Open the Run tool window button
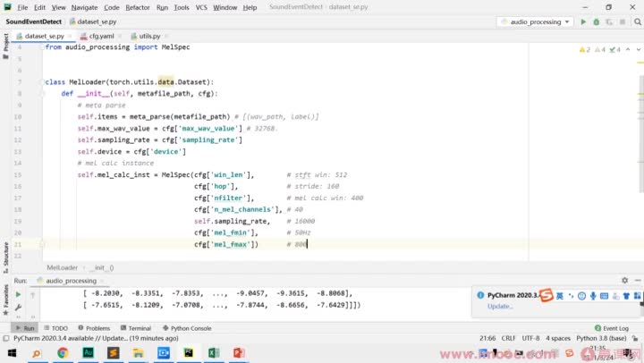The image size is (644, 363). click(x=25, y=328)
